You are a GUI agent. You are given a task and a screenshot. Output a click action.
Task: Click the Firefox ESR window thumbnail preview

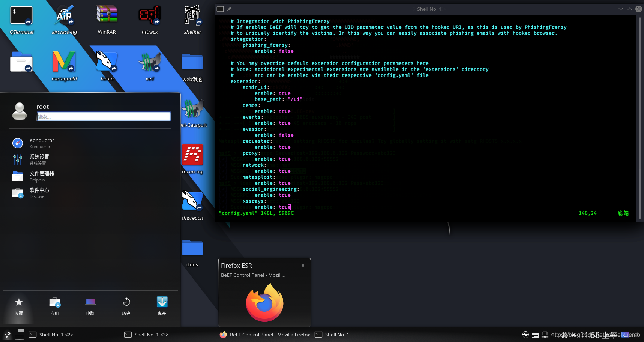click(x=264, y=303)
